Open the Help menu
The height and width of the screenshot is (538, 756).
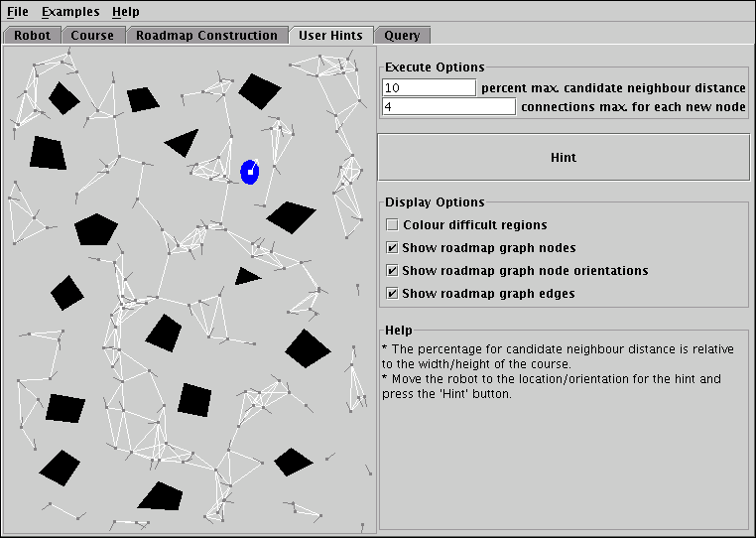point(126,12)
